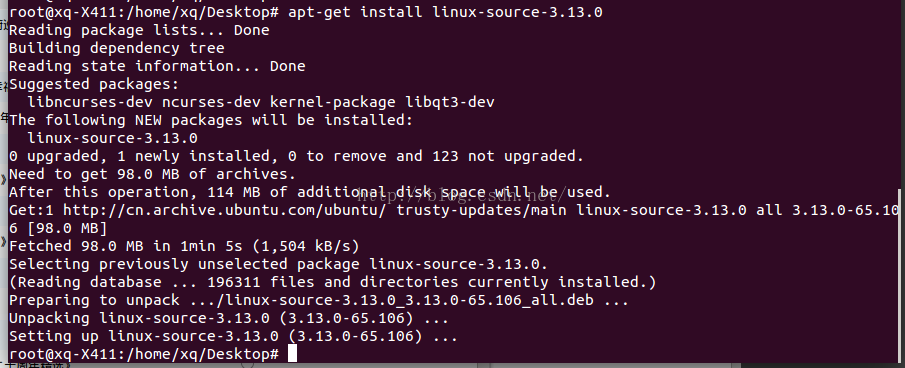Click the terminal cursor block after the prompt
The height and width of the screenshot is (368, 905).
point(292,354)
